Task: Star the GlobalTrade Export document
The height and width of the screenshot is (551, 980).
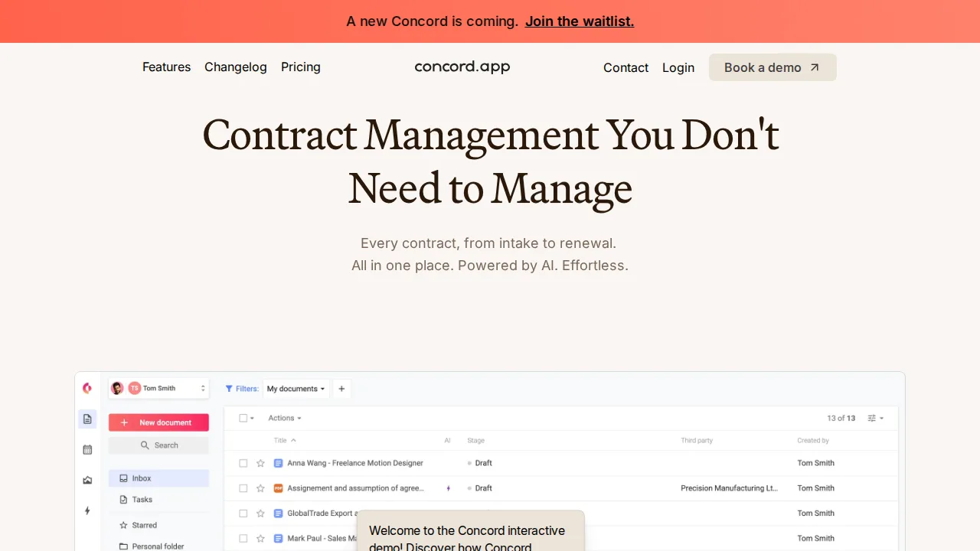Action: [260, 514]
